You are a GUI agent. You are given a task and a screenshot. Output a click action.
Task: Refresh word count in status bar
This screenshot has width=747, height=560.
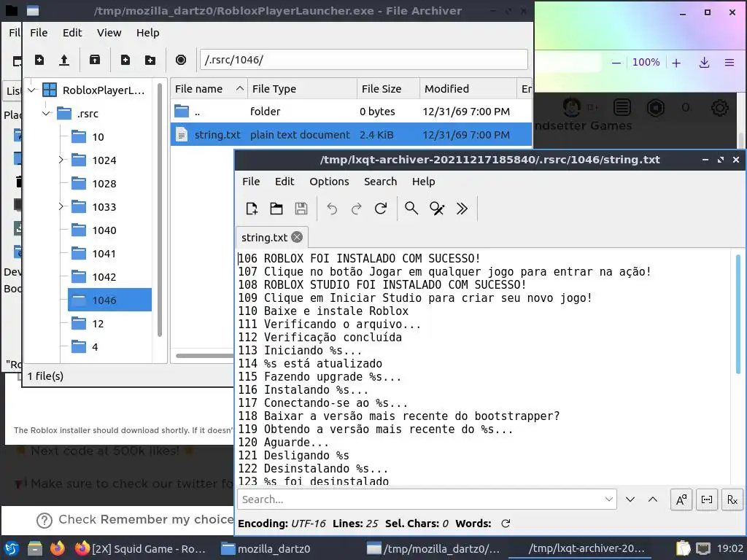[x=506, y=524]
